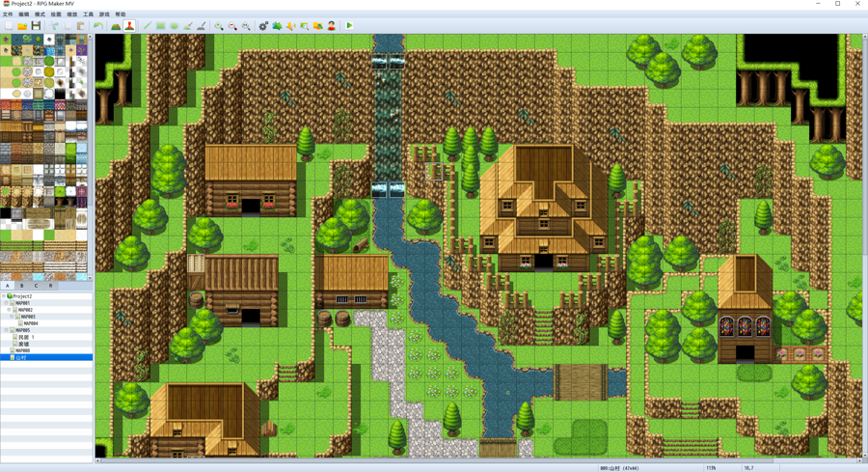Collapse the Project2 root tree node

(4, 296)
